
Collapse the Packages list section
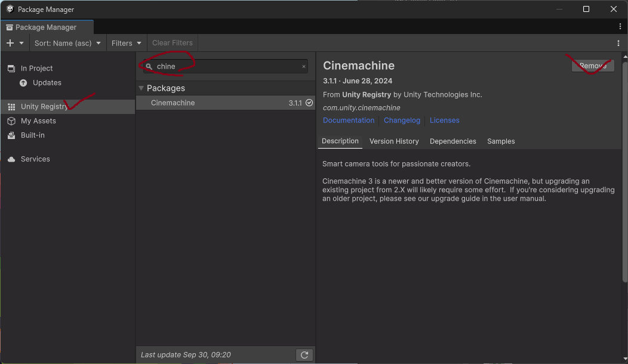(141, 88)
